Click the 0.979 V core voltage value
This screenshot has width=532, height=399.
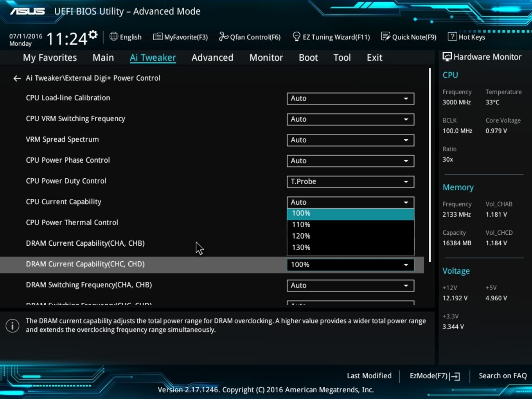point(496,131)
